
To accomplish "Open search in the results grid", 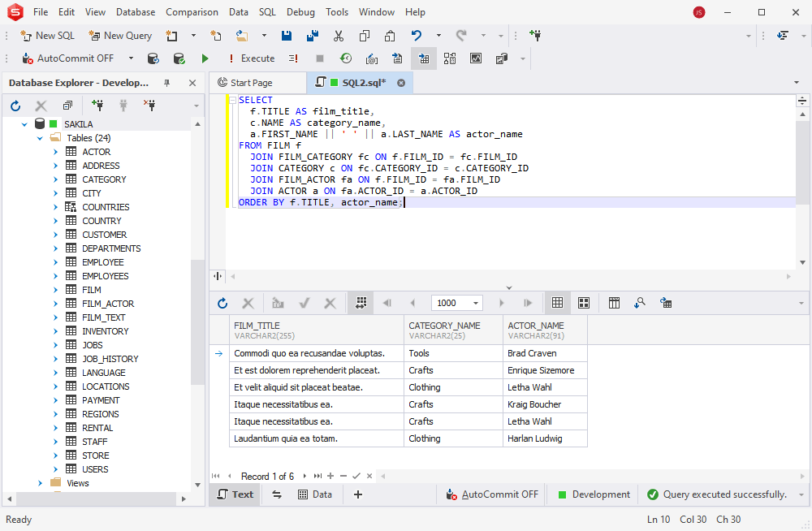I will click(x=640, y=302).
